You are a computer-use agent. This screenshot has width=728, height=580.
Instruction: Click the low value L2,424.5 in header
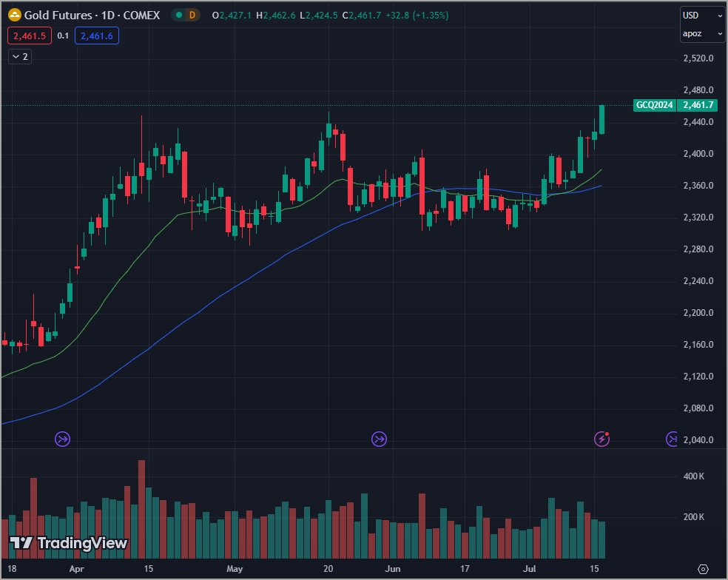coord(318,16)
